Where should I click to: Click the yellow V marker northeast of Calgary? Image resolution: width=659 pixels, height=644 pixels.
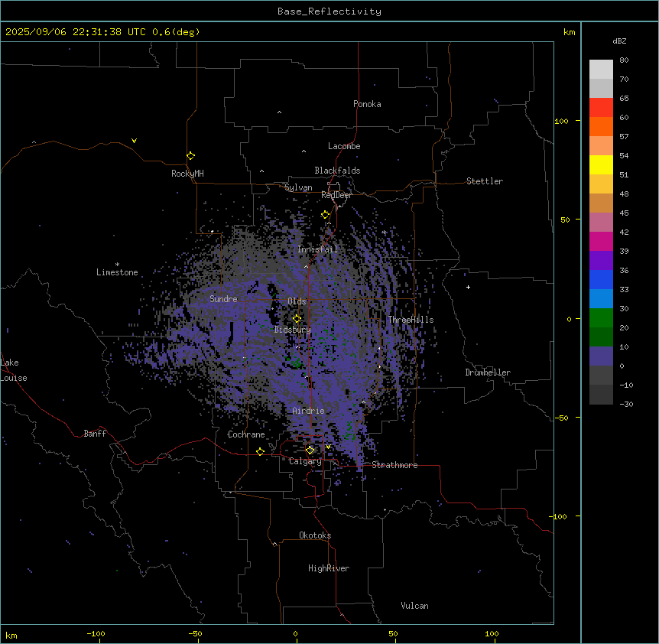coord(328,447)
